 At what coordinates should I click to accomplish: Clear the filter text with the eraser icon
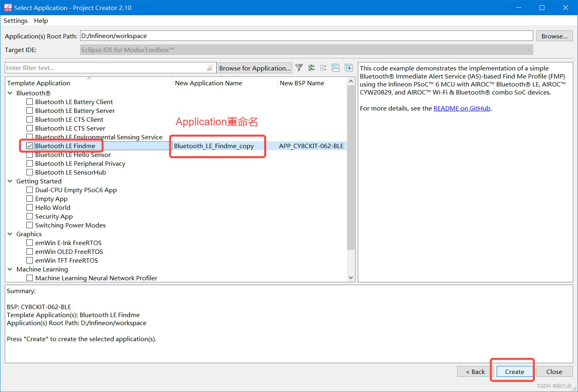(x=210, y=68)
